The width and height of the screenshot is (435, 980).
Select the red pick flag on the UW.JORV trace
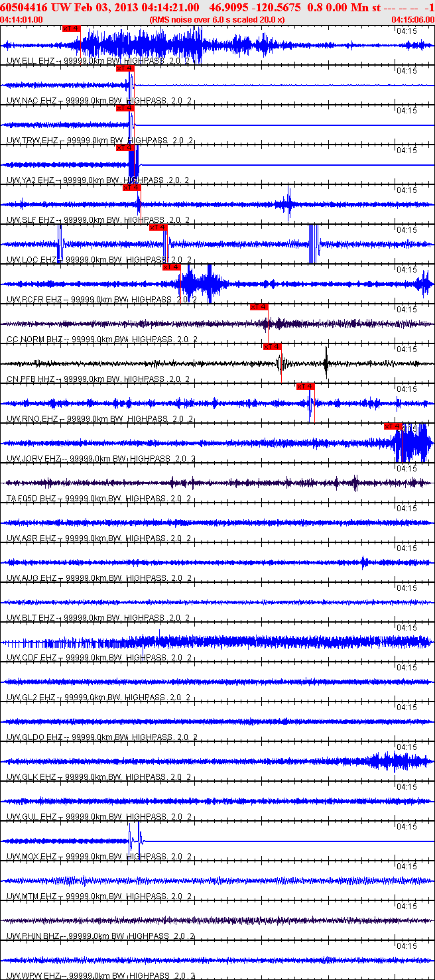[393, 426]
